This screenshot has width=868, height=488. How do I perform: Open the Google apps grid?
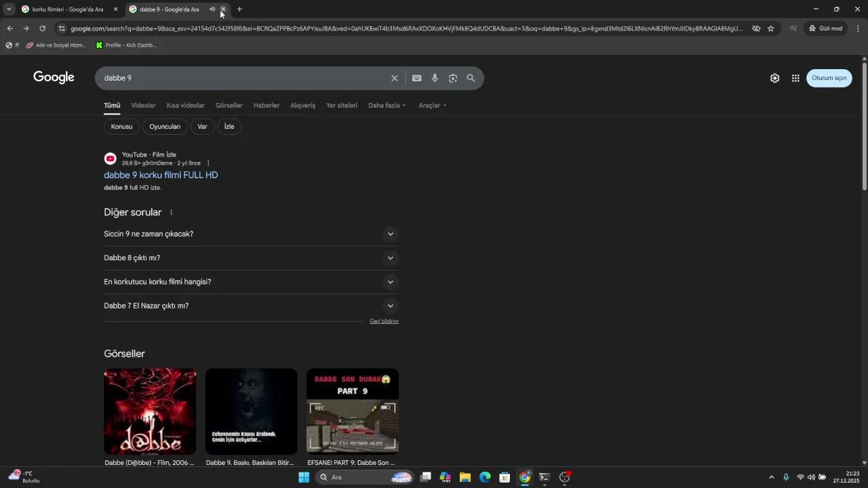[x=795, y=78]
